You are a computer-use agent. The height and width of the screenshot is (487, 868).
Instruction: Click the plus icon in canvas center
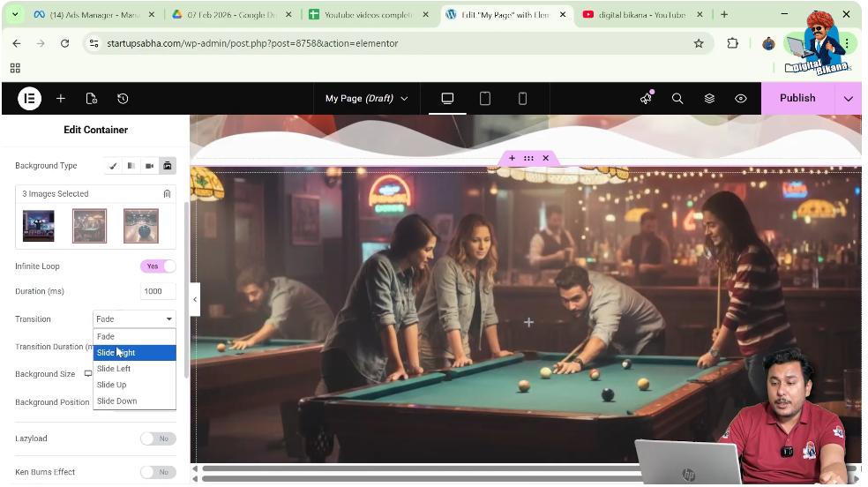point(528,322)
